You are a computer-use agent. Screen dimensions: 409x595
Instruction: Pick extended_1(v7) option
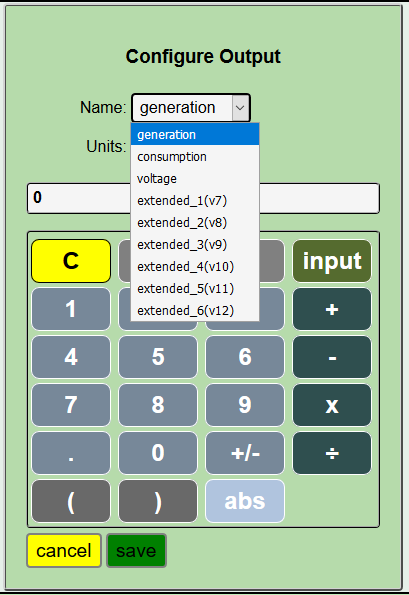coord(195,201)
